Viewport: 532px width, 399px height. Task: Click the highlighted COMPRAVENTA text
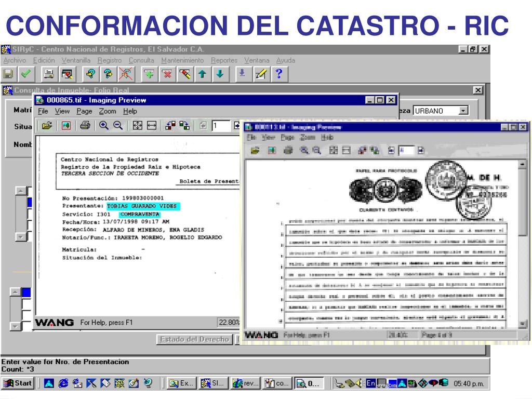click(140, 214)
